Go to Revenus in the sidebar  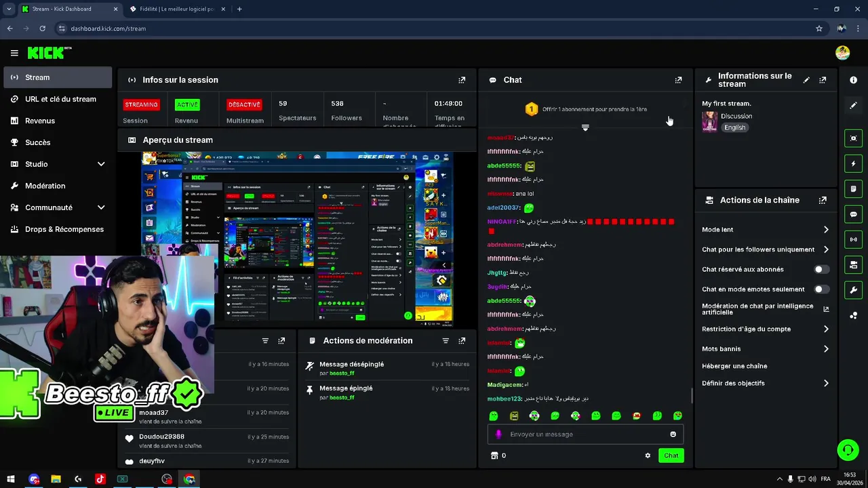coord(58,121)
